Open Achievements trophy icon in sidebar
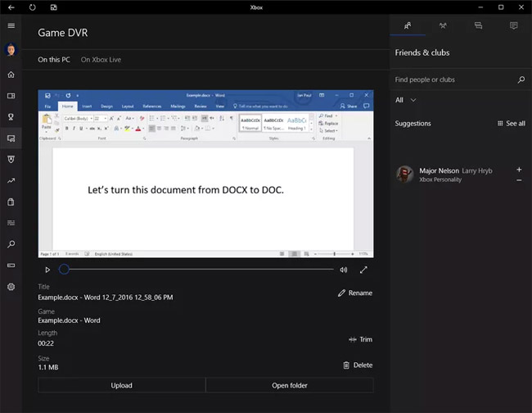Screen dimensions: 532x413 coord(11,116)
